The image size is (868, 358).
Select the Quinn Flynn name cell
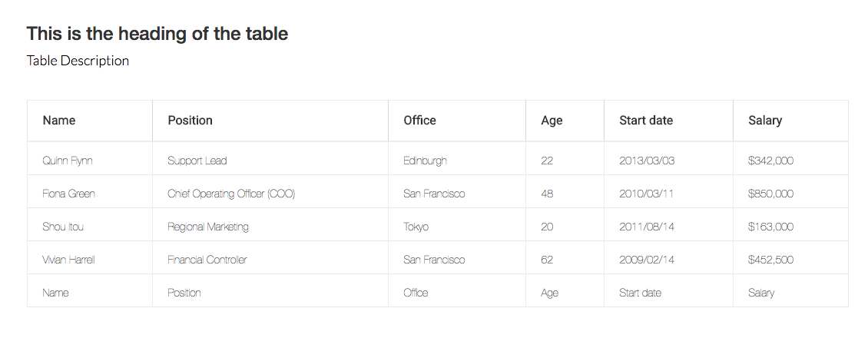90,161
